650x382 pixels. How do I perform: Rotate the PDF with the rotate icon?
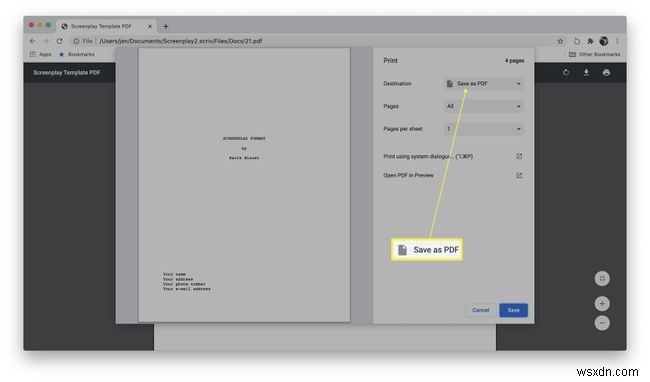coord(566,73)
